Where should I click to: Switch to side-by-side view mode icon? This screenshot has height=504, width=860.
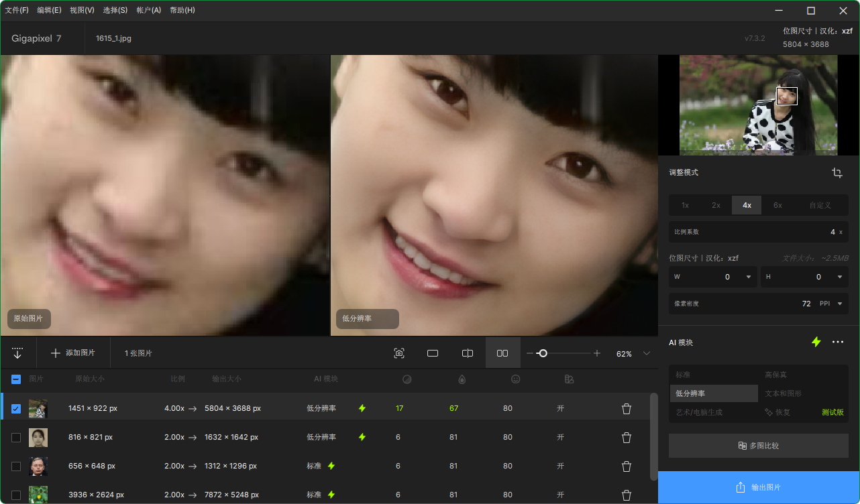(502, 353)
